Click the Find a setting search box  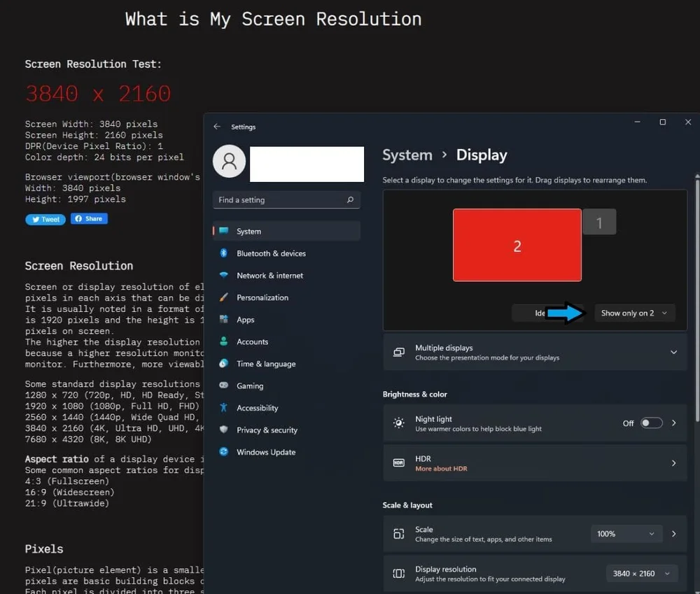pyautogui.click(x=286, y=200)
